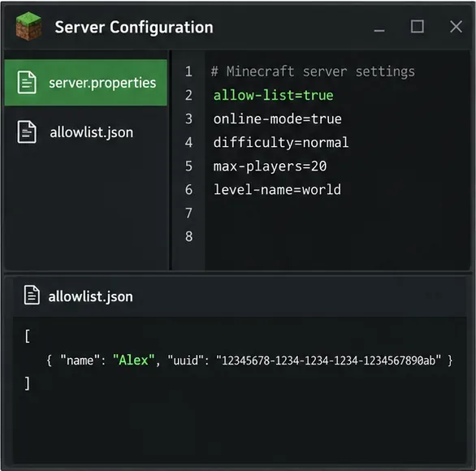Click line number 7 in the gutter
Viewport: 476px width, 471px height.
(x=188, y=213)
